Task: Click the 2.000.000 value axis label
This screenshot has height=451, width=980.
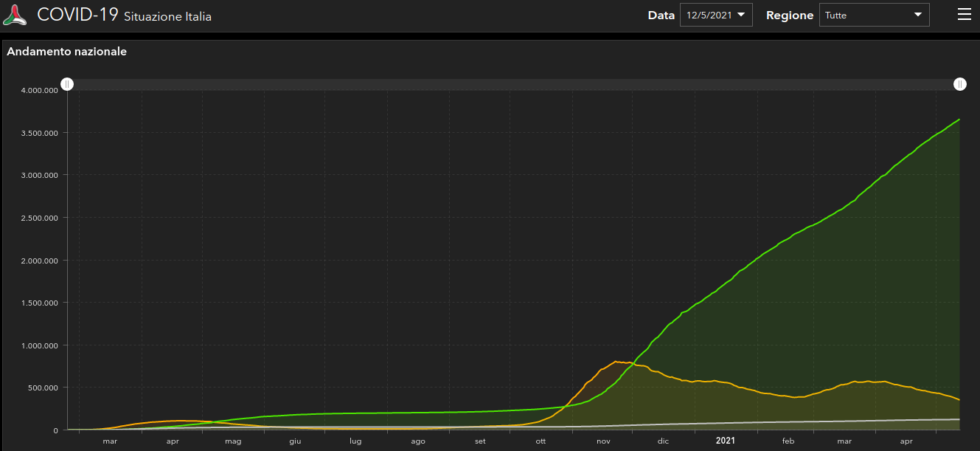Action: point(40,261)
